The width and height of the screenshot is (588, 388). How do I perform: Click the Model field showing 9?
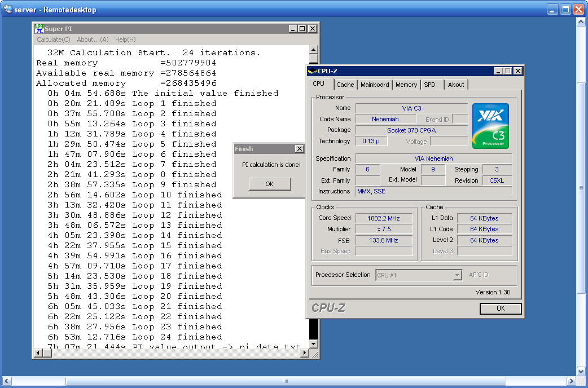(433, 169)
